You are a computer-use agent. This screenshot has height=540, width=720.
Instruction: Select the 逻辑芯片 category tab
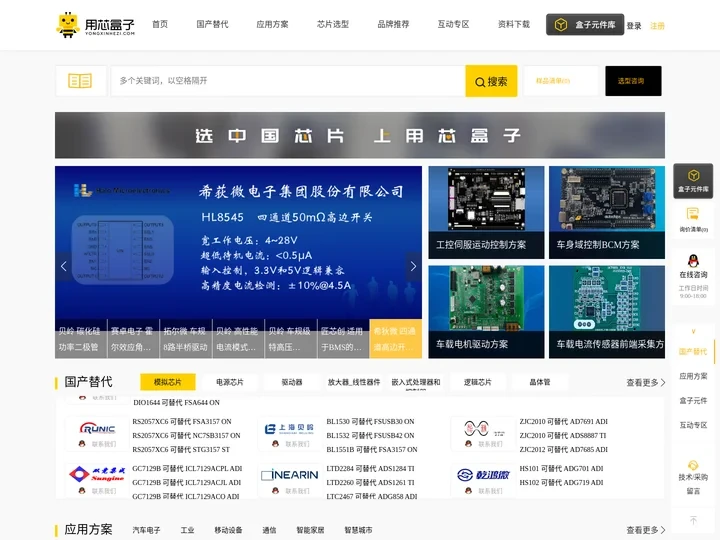[478, 382]
